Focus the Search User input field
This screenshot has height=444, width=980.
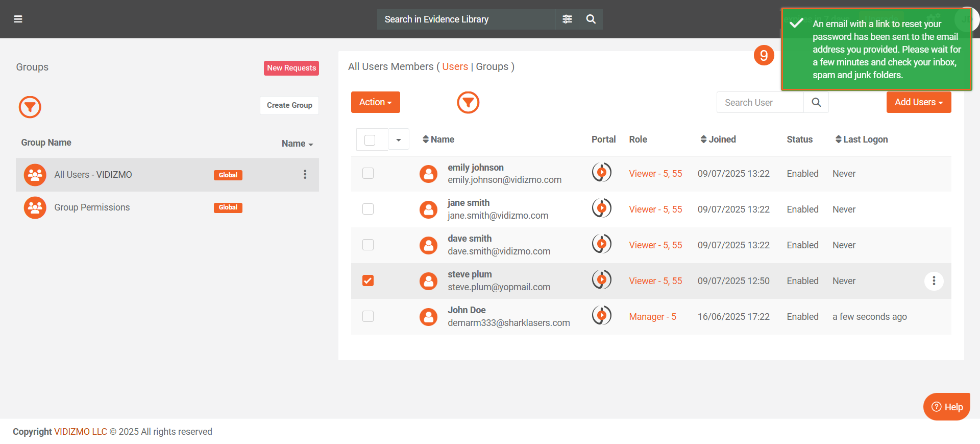(x=759, y=103)
